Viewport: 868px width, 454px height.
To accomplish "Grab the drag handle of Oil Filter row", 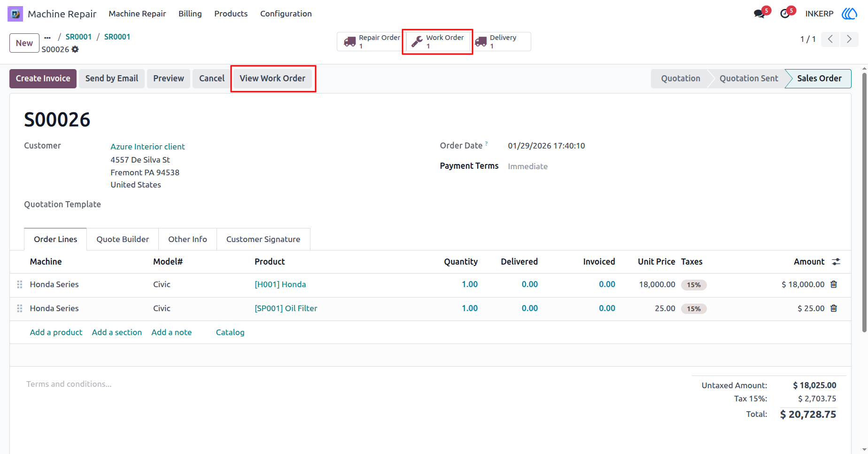I will click(x=20, y=308).
